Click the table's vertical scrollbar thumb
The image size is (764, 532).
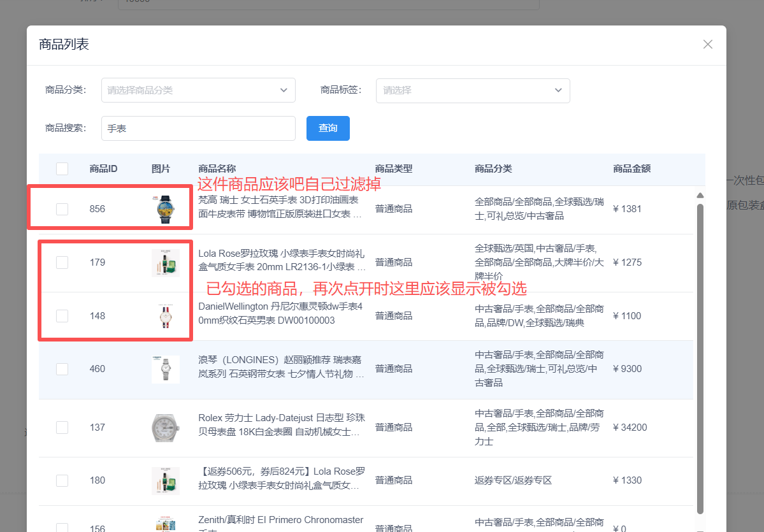point(700,359)
